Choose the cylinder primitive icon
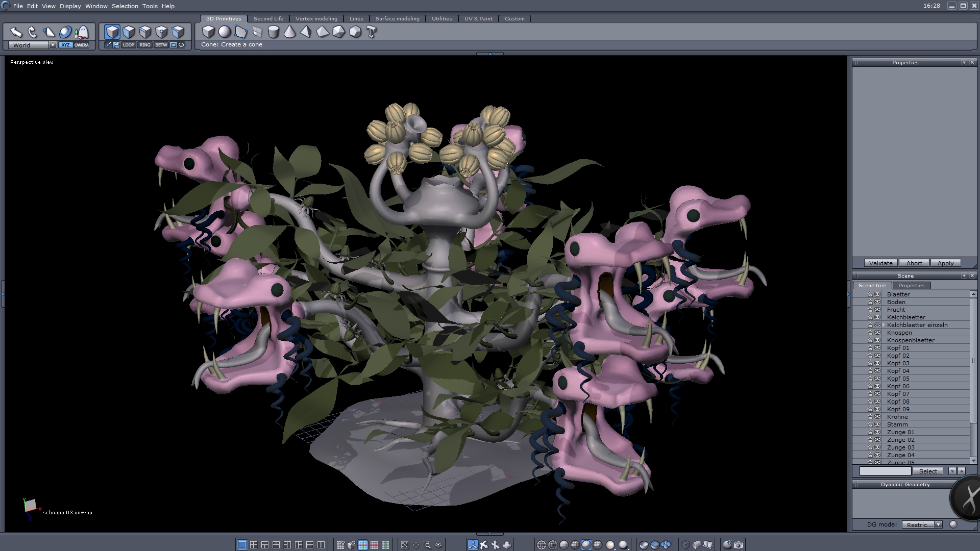 273,32
